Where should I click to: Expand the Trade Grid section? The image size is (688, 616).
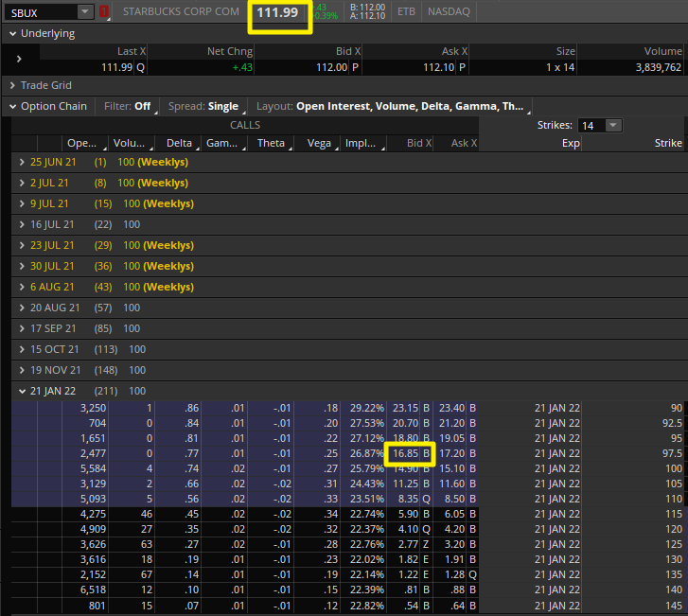pos(11,85)
